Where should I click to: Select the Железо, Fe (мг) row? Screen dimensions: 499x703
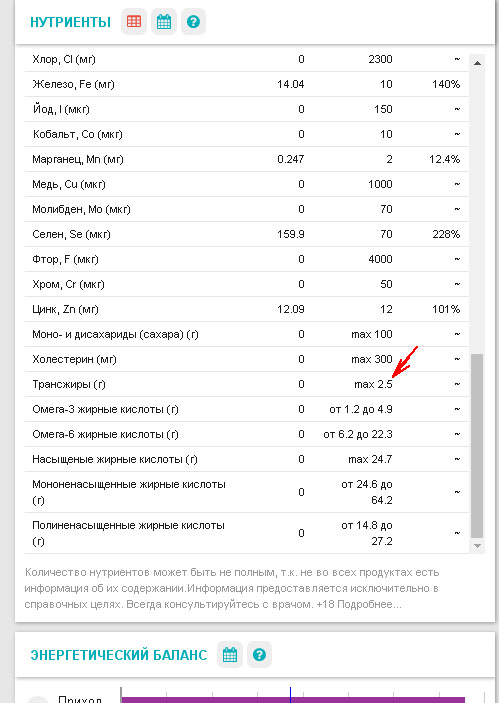click(x=247, y=84)
